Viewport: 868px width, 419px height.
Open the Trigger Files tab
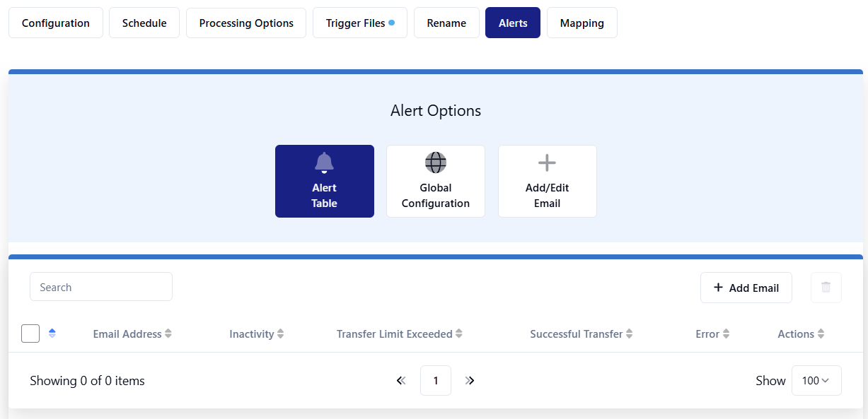pyautogui.click(x=360, y=23)
